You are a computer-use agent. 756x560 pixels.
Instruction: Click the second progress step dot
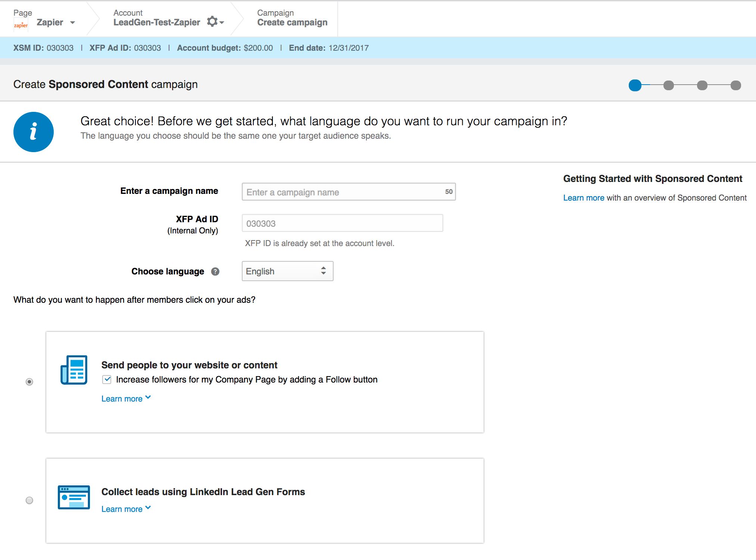tap(668, 85)
